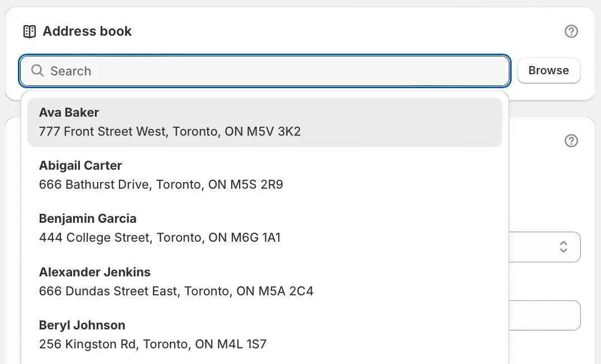Screen dimensions: 601x364
Task: Click 444 College Street address line
Action: tap(159, 238)
